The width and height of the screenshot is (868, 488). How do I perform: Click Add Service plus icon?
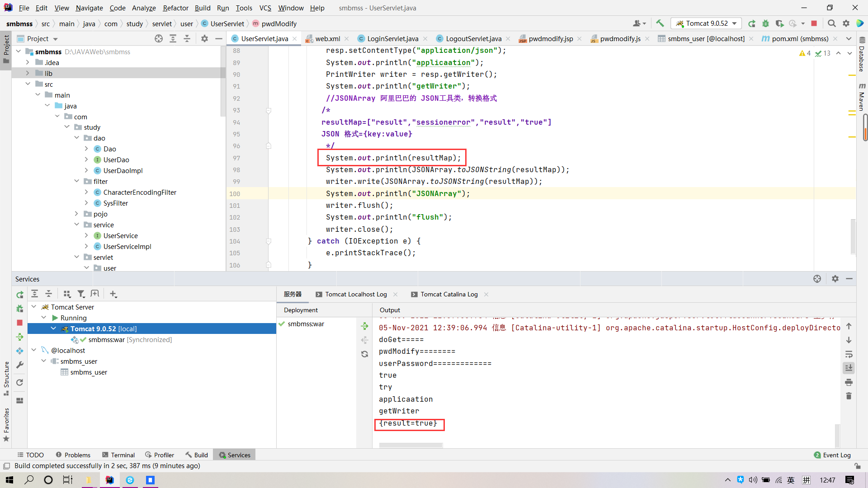click(113, 294)
